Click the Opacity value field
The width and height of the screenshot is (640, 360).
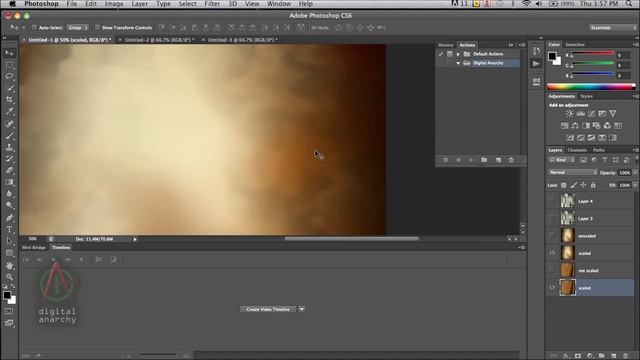click(624, 173)
